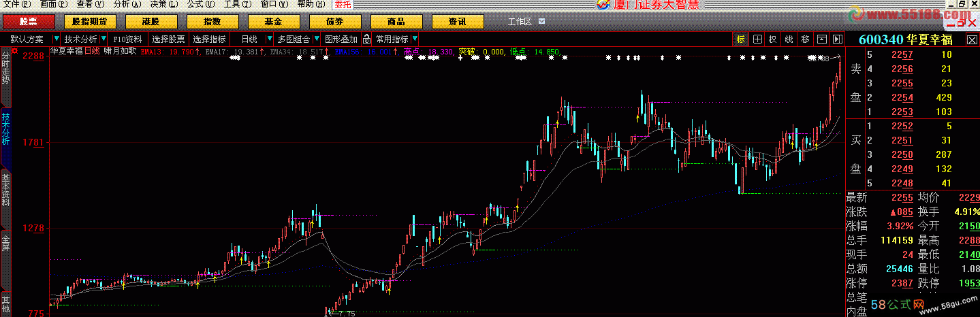980x317 pixels.
Task: Expand the 默认方案 dropdown arrow
Action: pyautogui.click(x=56, y=39)
